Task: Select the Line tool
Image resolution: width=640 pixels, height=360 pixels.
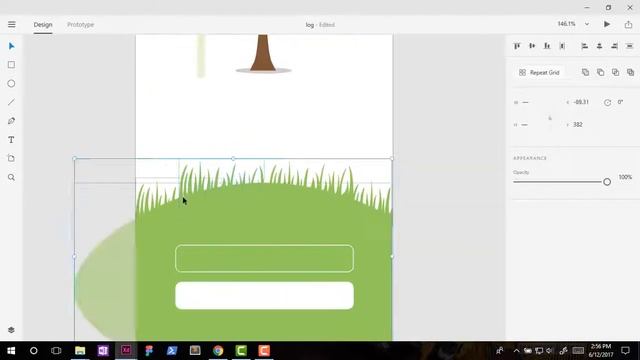Action: (11, 102)
